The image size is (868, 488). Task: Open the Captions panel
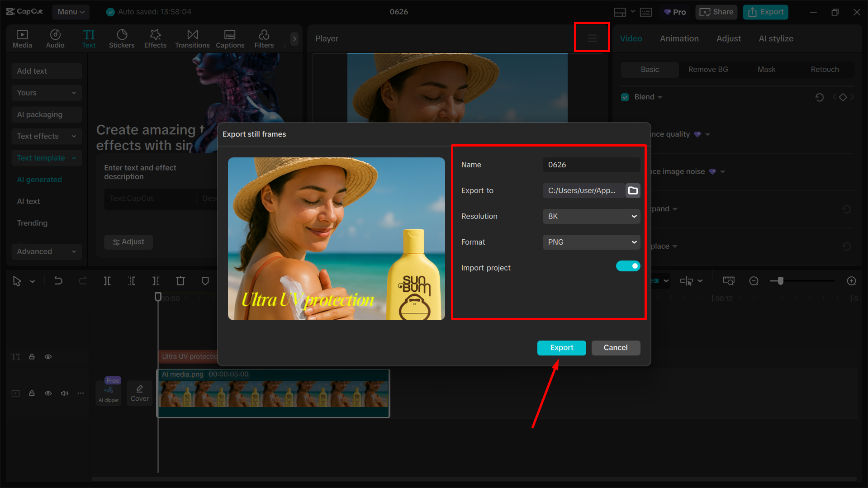pos(230,38)
